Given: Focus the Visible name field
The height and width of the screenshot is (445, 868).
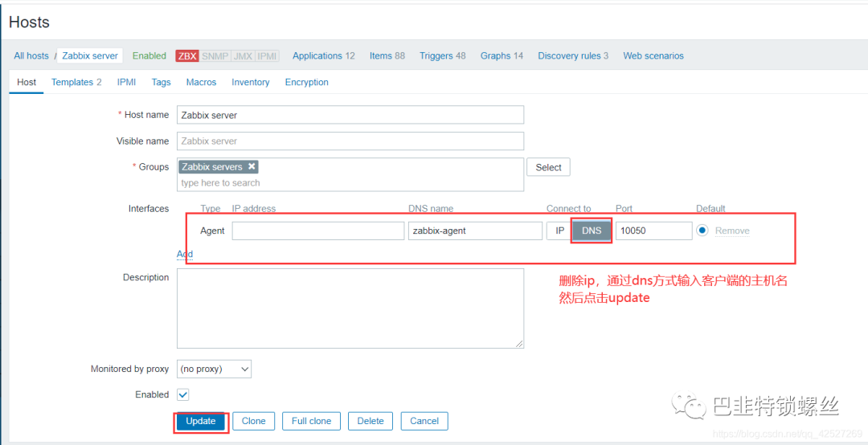Looking at the screenshot, I should pos(350,141).
